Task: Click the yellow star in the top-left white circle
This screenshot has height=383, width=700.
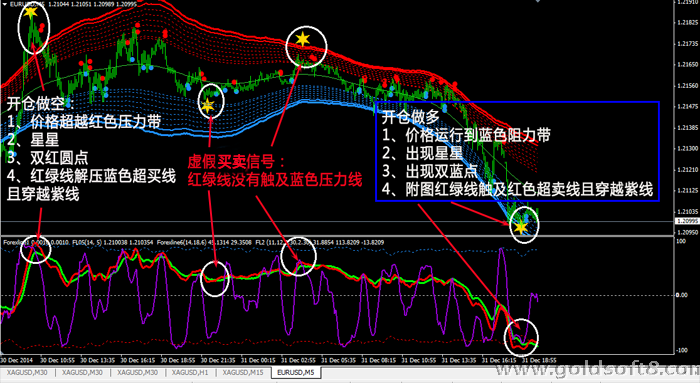Action: pyautogui.click(x=30, y=12)
